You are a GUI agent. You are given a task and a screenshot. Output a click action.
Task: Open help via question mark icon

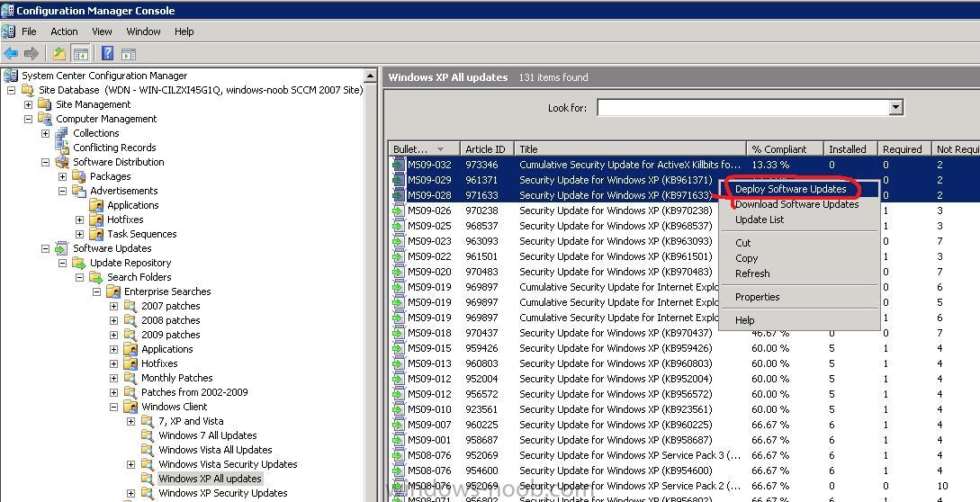click(x=107, y=54)
